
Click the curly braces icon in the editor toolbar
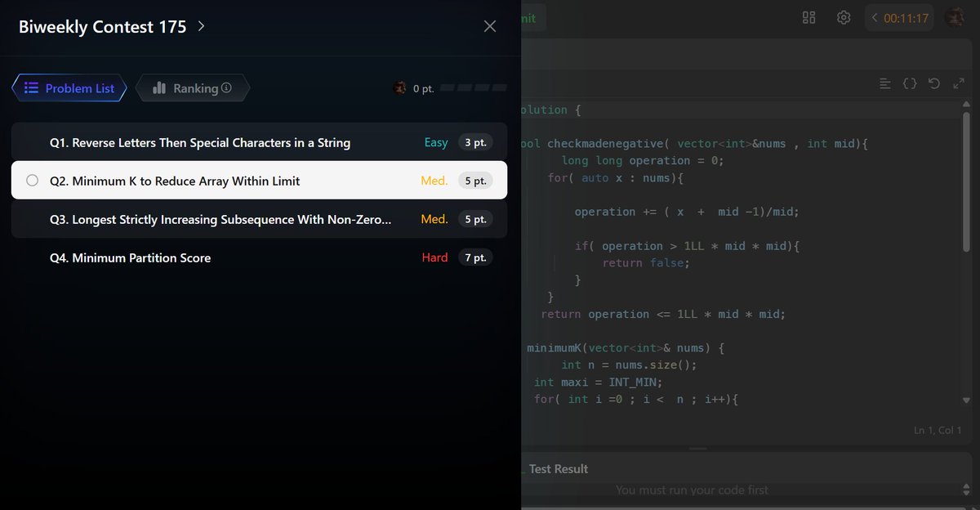910,83
